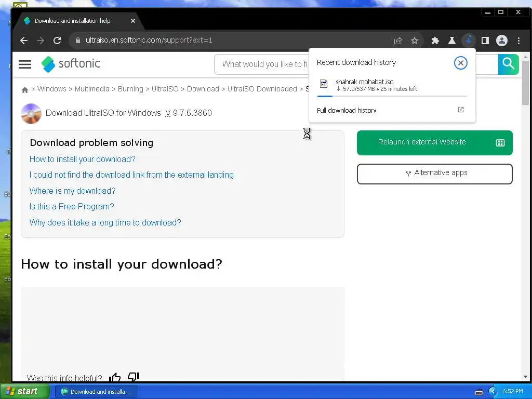Screen dimensions: 532x399
Task: Open the Download breadcrumb link
Action: tap(203, 89)
